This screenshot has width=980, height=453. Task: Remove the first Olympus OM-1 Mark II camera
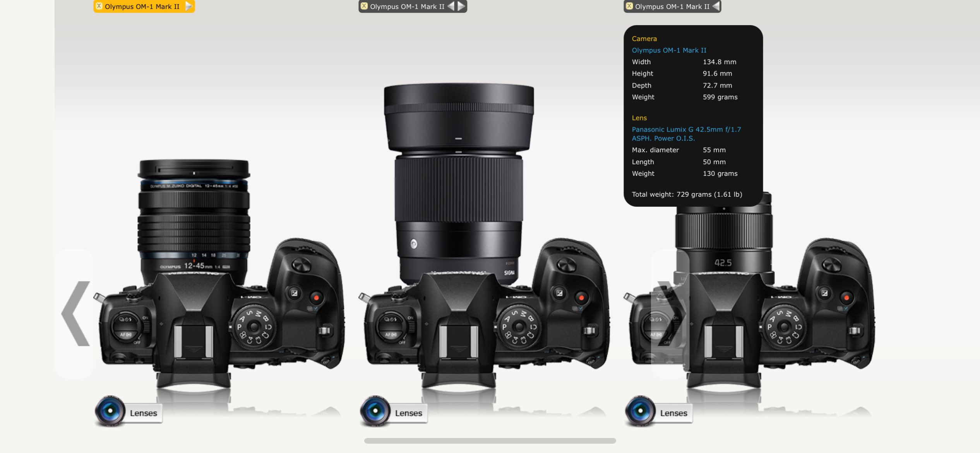[x=99, y=6]
